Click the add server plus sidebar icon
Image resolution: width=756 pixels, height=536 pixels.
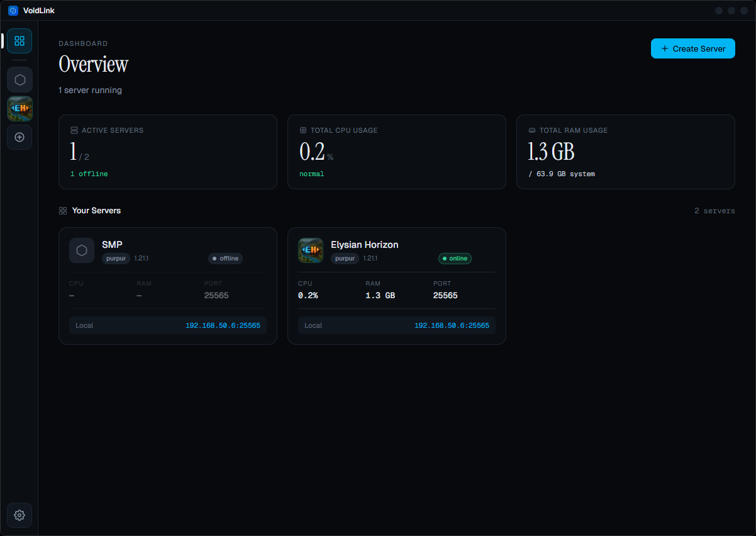coord(19,137)
